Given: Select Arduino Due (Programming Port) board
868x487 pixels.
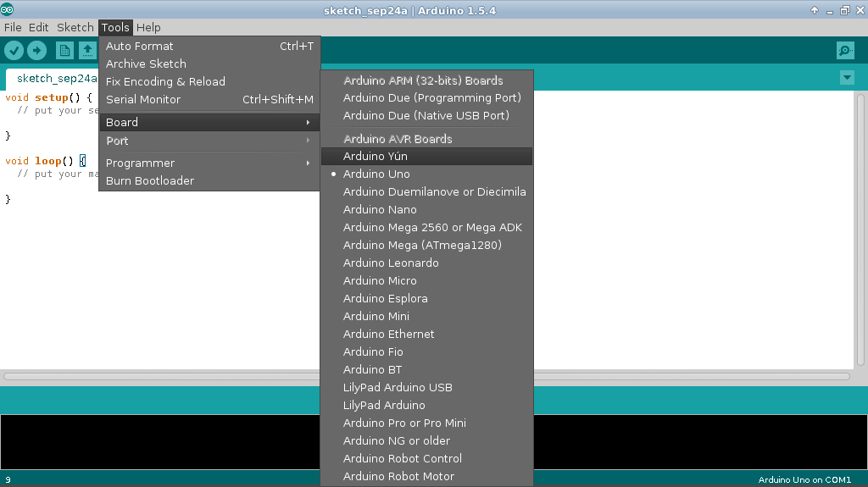Looking at the screenshot, I should (427, 98).
